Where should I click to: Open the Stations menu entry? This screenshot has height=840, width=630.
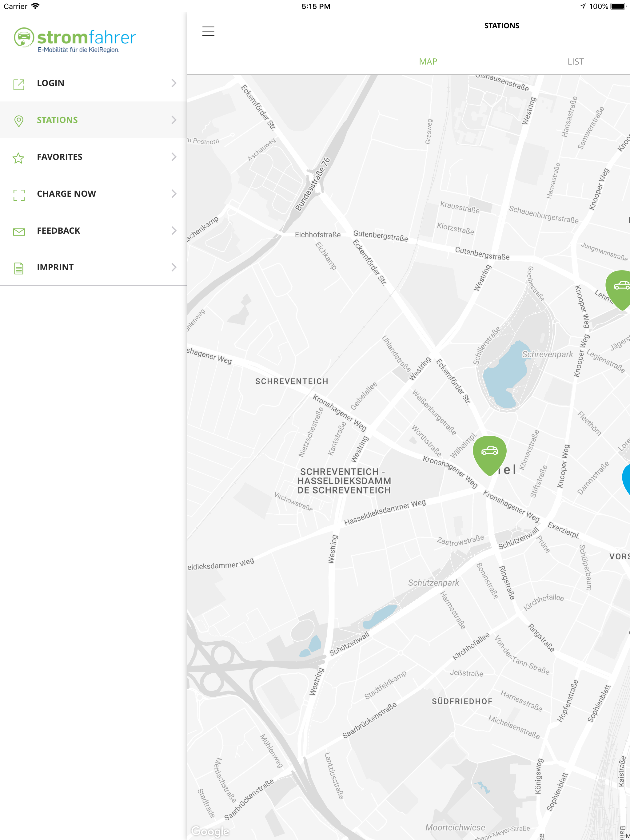click(x=94, y=120)
